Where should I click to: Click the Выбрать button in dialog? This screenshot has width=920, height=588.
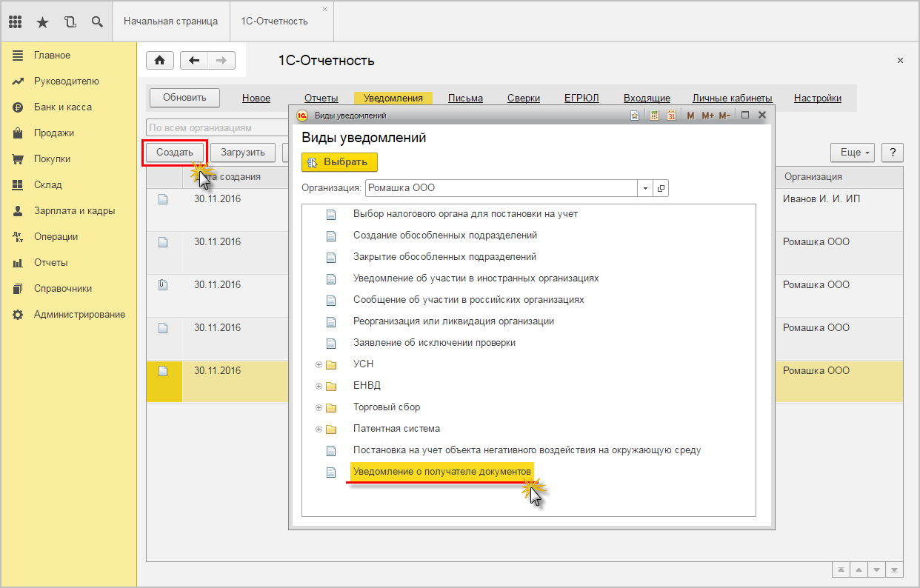[339, 162]
